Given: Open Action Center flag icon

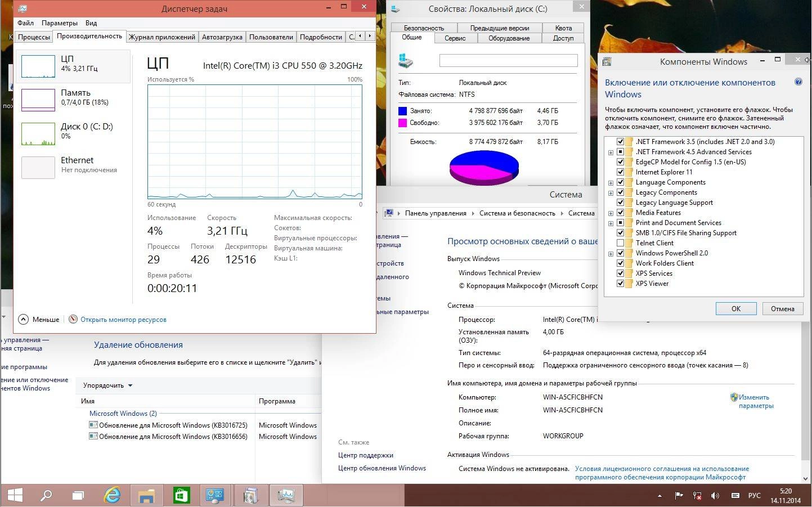Looking at the screenshot, I should 679,496.
